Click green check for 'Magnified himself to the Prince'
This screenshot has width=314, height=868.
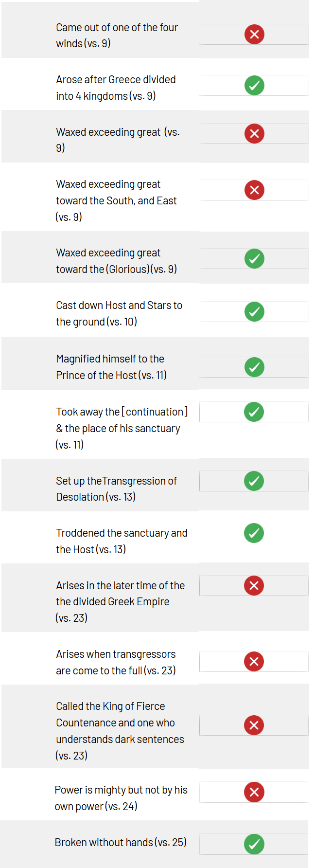coord(254,367)
